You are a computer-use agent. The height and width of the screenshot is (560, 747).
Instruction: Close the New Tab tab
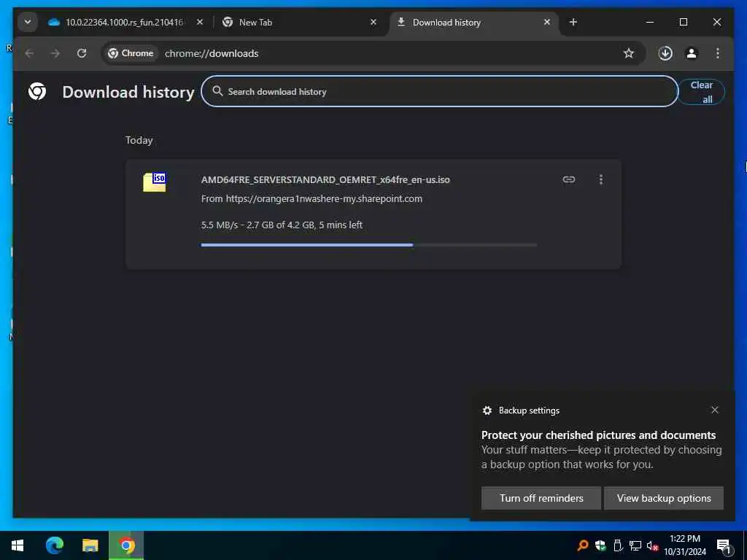373,22
